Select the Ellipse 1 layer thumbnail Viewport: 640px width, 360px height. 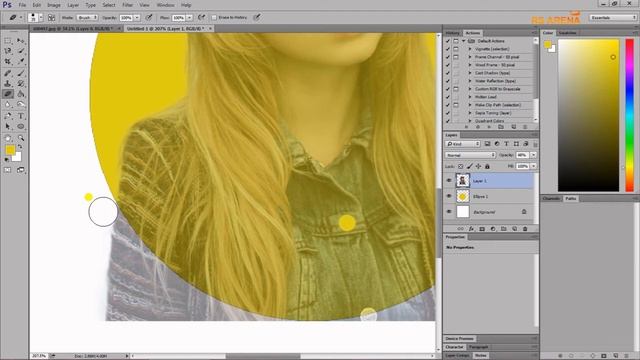(462, 196)
